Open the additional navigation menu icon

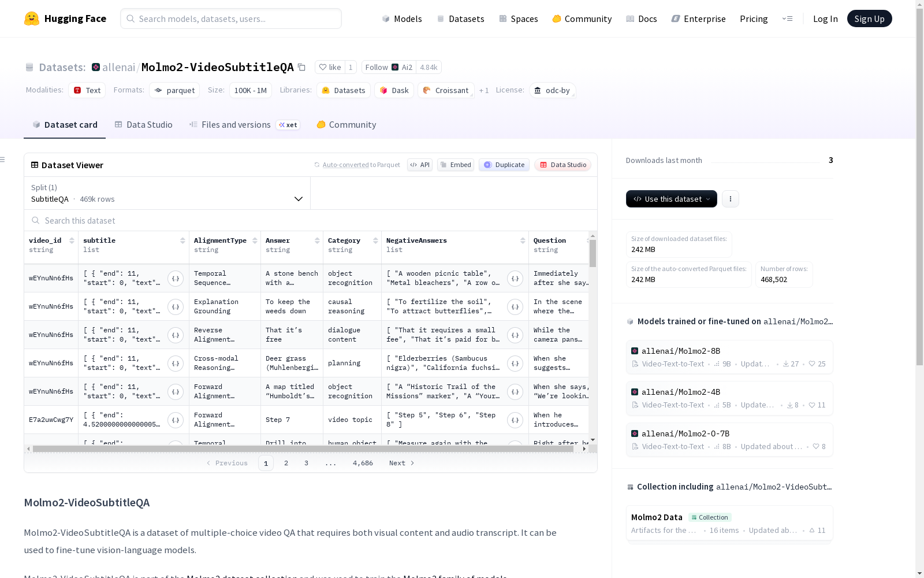pos(787,18)
